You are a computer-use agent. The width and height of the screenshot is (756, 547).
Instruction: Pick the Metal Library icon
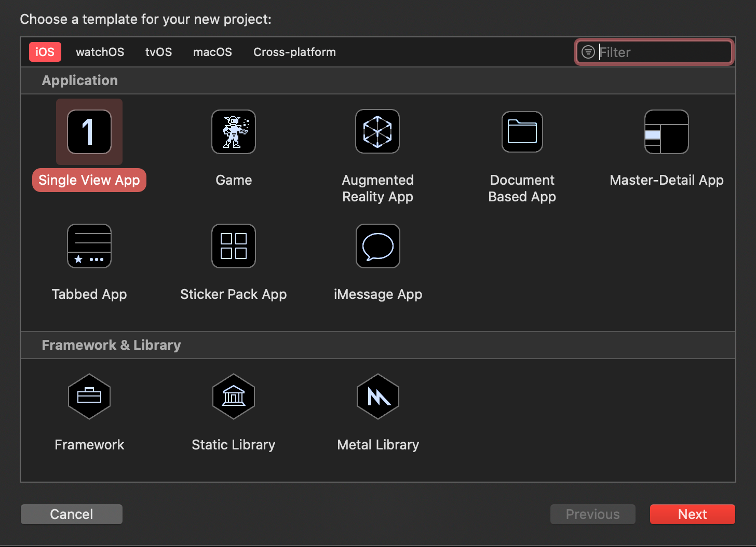coord(378,396)
